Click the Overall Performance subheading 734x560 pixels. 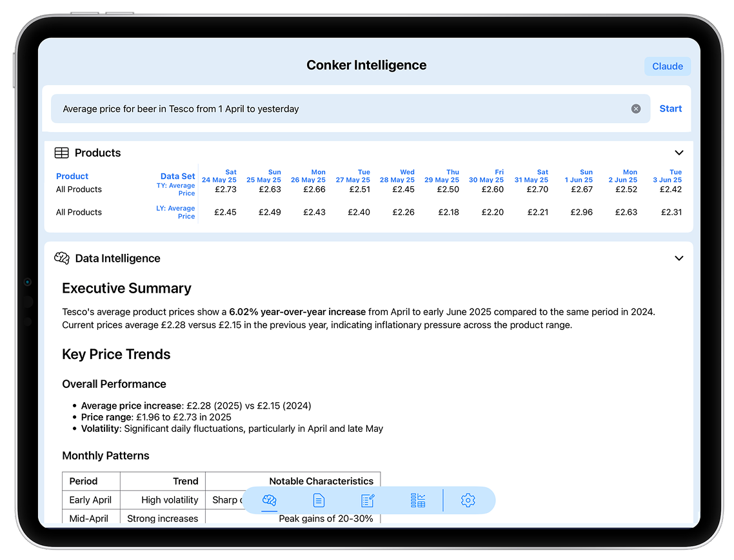114,384
